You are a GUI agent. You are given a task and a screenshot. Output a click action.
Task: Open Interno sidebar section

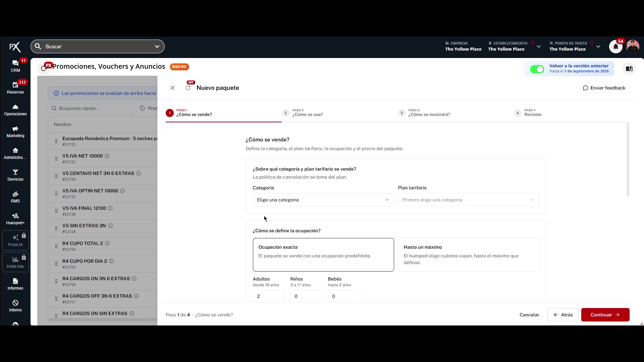[15, 306]
